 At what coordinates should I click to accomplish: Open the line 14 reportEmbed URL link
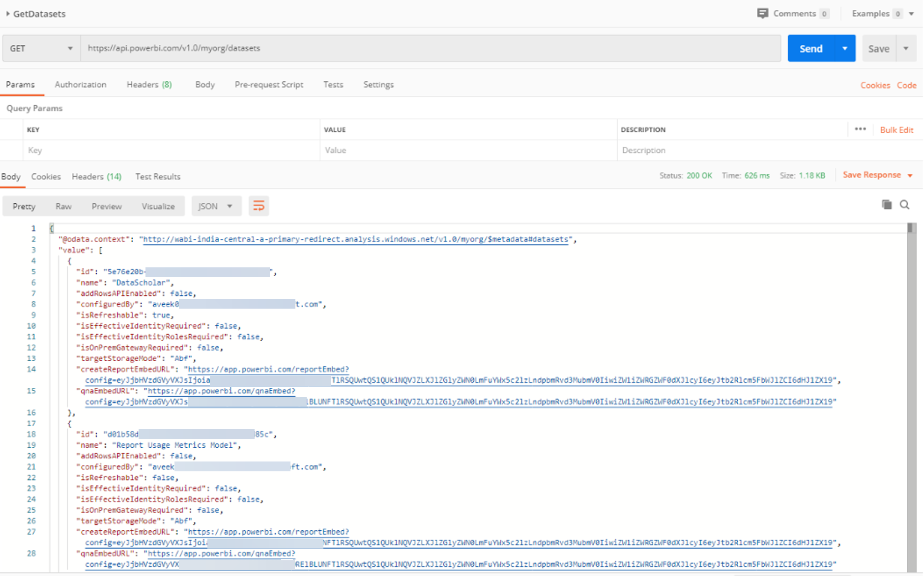(268, 369)
